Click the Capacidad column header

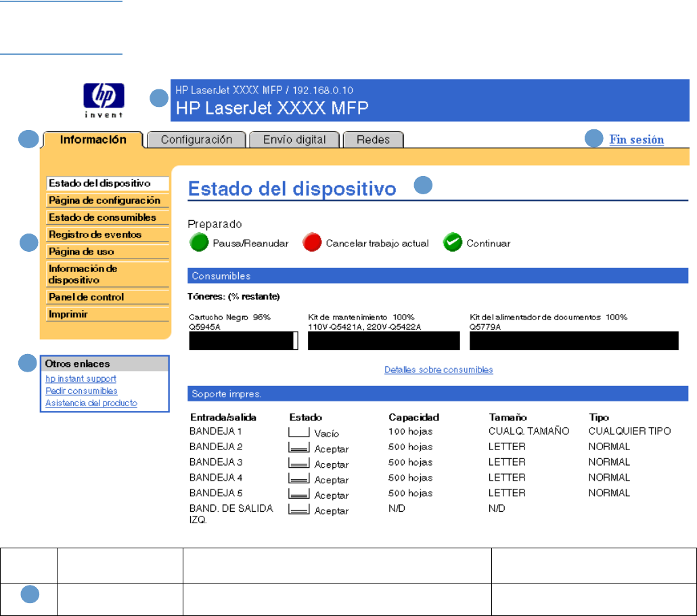(414, 417)
